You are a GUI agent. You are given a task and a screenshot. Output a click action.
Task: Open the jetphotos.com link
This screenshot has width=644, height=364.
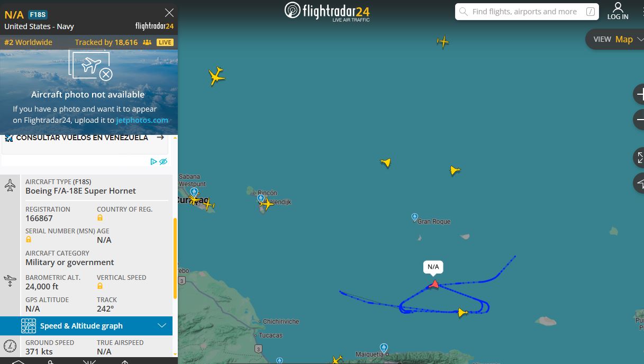pyautogui.click(x=142, y=120)
